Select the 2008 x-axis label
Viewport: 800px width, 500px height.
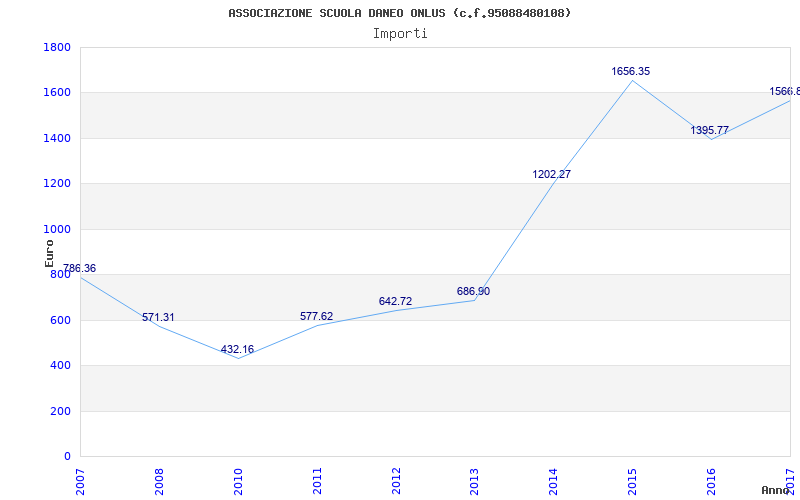[x=160, y=481]
